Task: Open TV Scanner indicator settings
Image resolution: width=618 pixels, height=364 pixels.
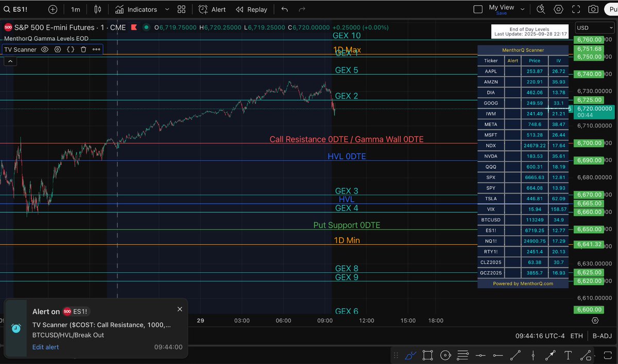Action: [x=58, y=49]
